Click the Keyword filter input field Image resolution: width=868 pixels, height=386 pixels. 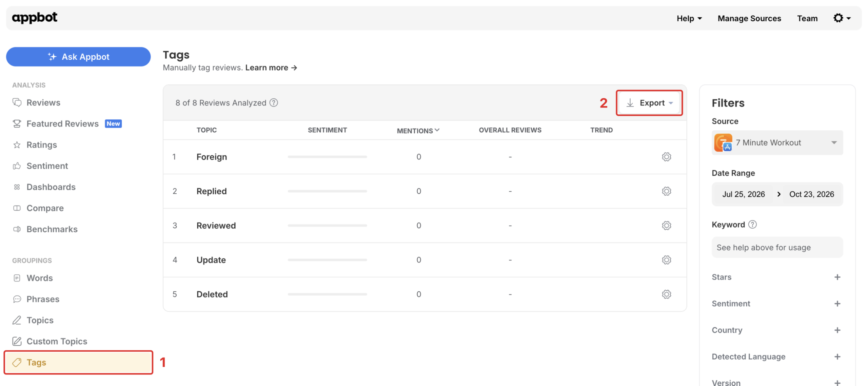(776, 247)
